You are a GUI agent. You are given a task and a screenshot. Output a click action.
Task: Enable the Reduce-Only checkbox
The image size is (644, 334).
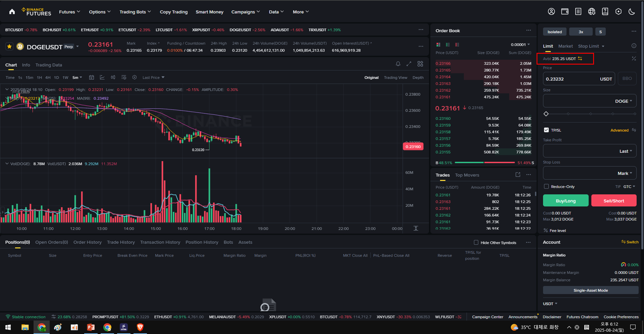tap(546, 187)
